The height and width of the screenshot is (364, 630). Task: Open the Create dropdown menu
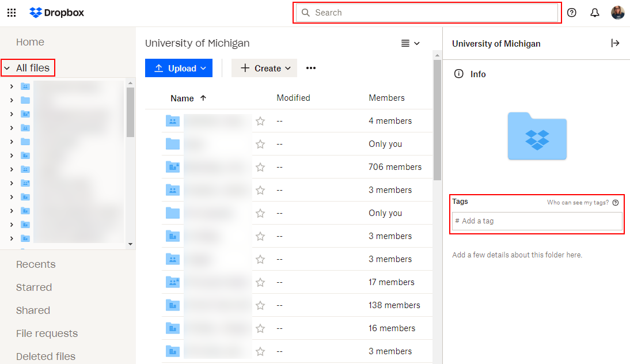click(x=264, y=68)
